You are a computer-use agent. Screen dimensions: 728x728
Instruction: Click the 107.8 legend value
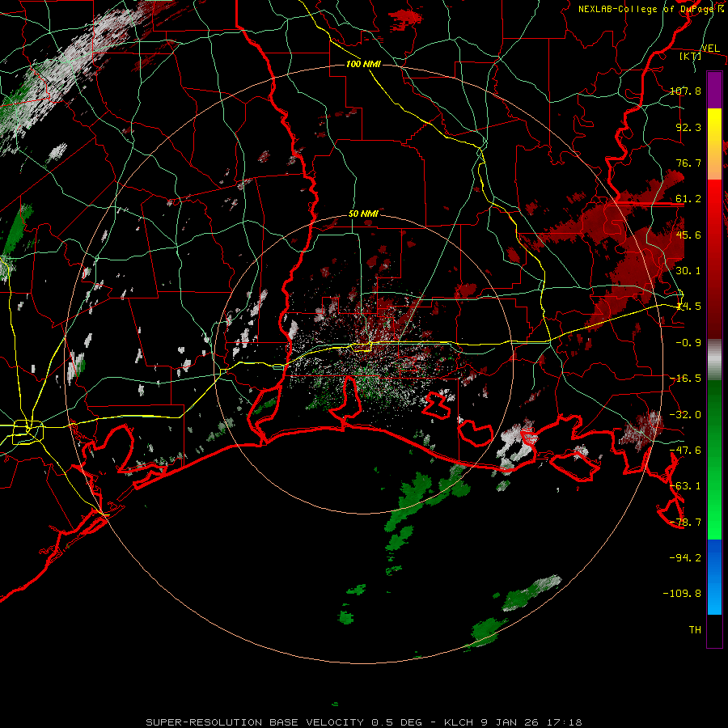(685, 91)
